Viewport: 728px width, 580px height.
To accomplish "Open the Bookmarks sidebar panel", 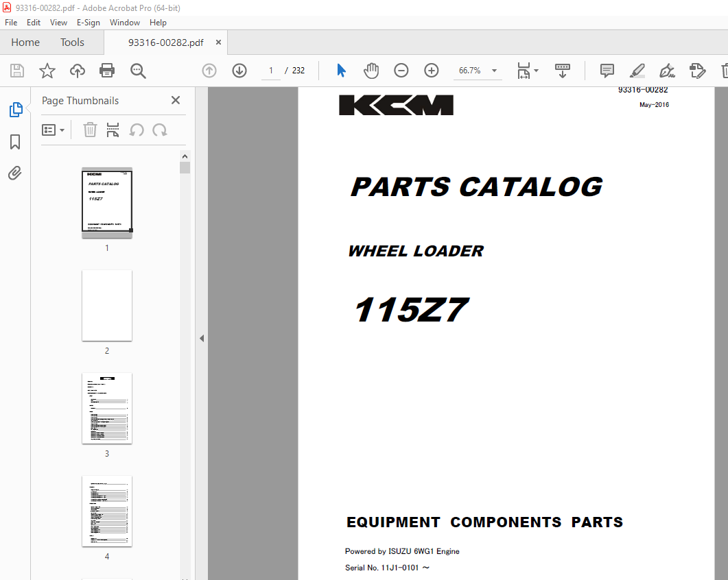I will [x=15, y=142].
